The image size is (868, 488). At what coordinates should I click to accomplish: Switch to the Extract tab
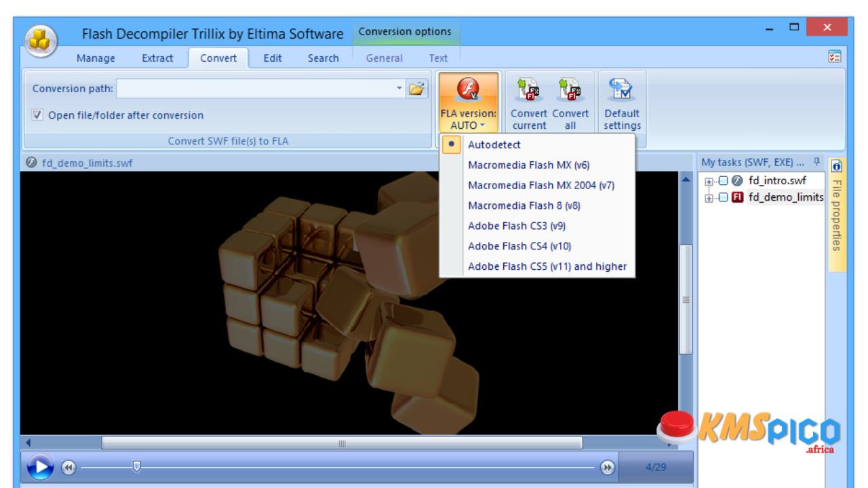point(157,58)
